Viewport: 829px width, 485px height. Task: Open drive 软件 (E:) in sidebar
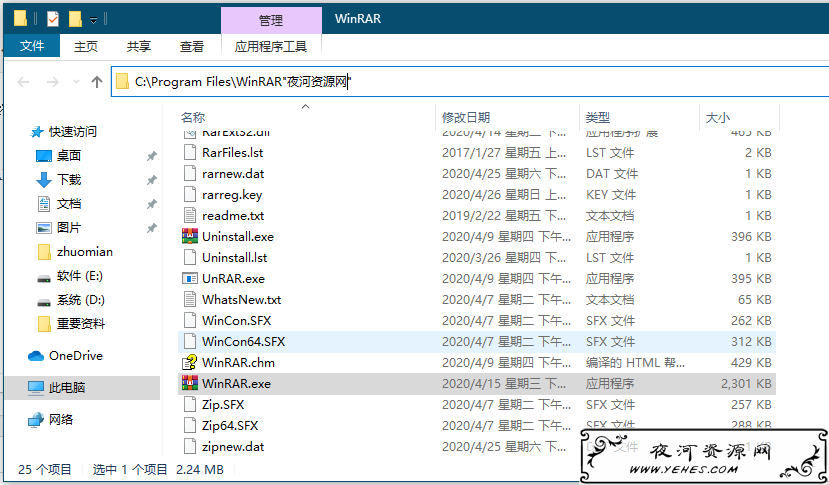coord(79,276)
